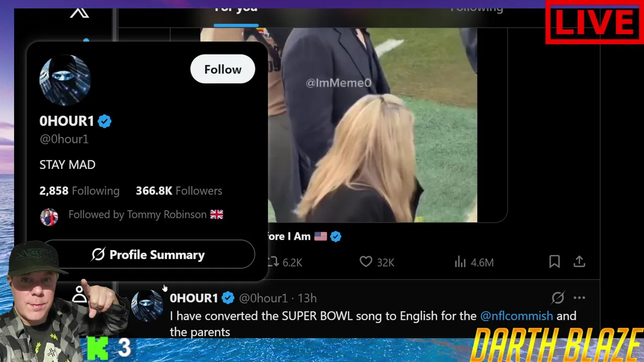Follow the 0HOUR1 account
Image resolution: width=644 pixels, height=362 pixels.
coord(223,69)
